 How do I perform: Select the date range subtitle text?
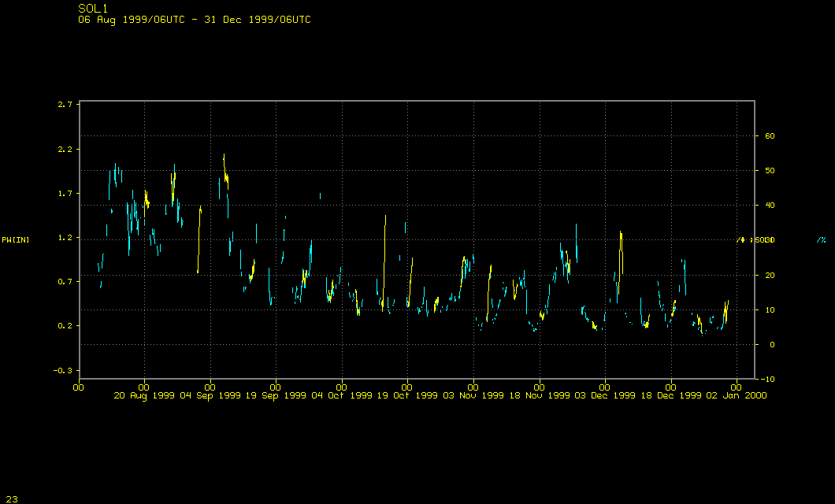[194, 20]
